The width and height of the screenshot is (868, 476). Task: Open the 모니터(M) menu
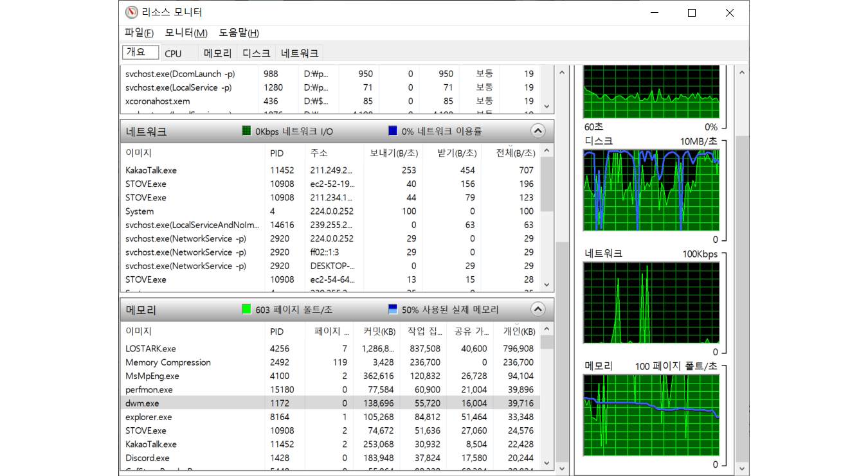click(x=186, y=33)
